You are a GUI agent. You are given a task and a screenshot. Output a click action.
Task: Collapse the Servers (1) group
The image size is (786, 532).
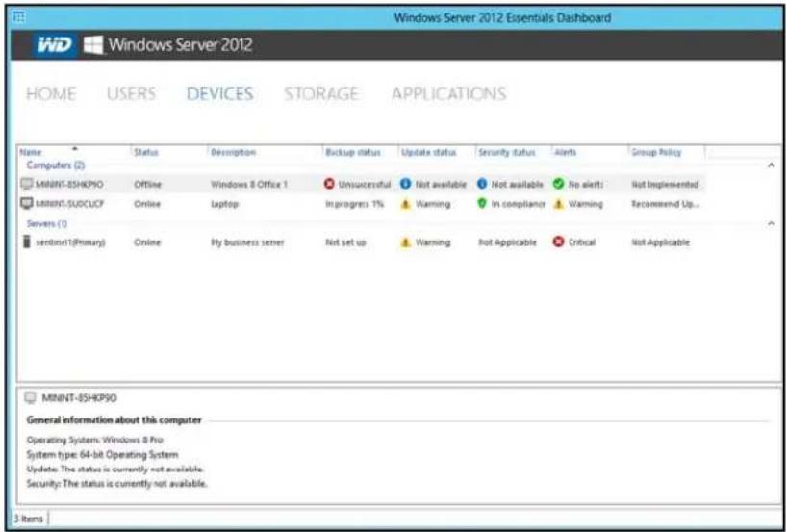pyautogui.click(x=772, y=223)
